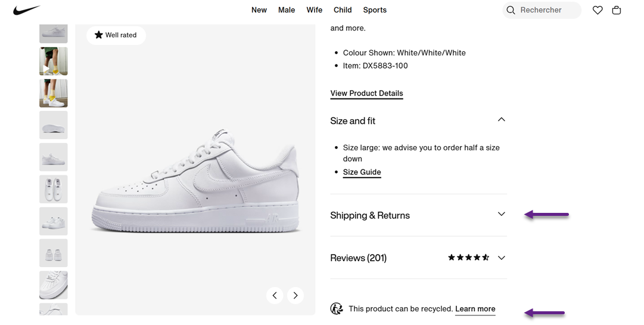Click View Product Details link
Viewport: 644px width, 325px height.
(x=366, y=93)
